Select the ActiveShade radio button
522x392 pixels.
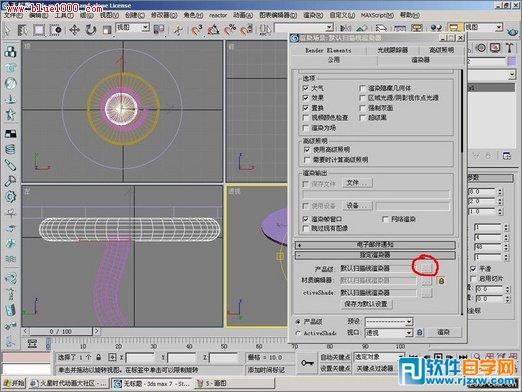click(298, 333)
